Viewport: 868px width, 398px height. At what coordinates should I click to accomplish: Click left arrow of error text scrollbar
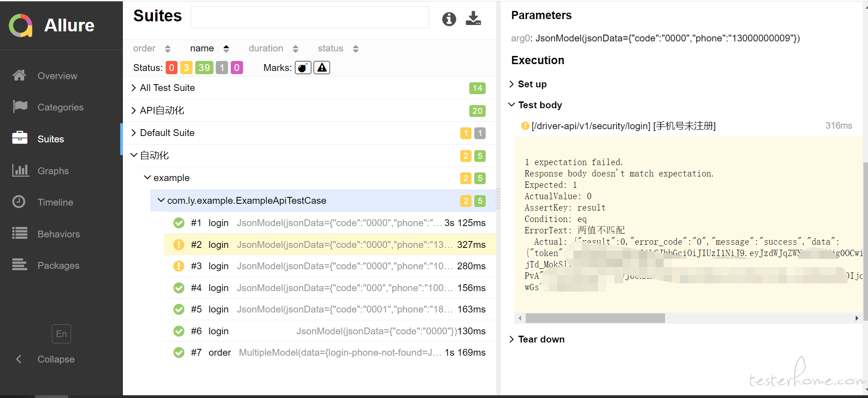point(520,318)
